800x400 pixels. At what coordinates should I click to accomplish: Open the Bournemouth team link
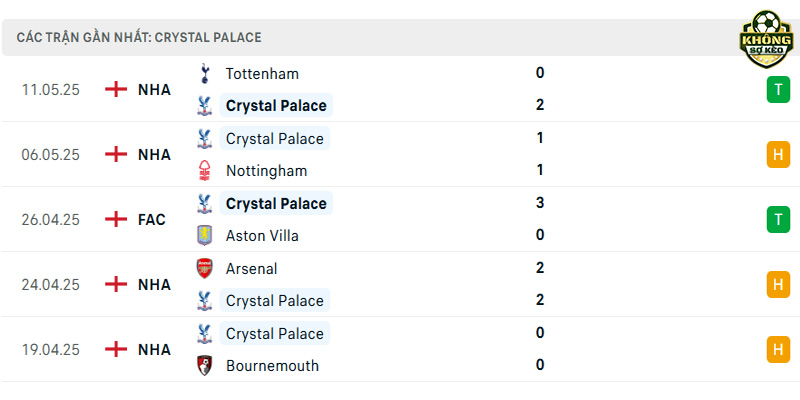tap(272, 366)
